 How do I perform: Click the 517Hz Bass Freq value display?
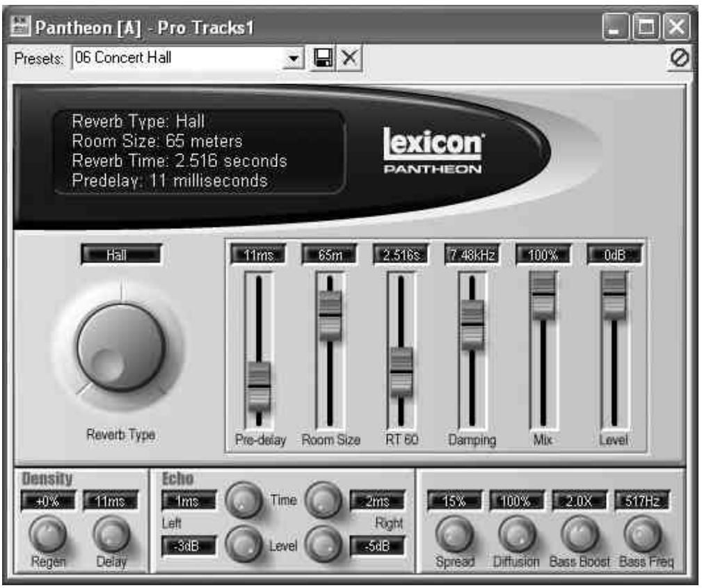coord(642,501)
